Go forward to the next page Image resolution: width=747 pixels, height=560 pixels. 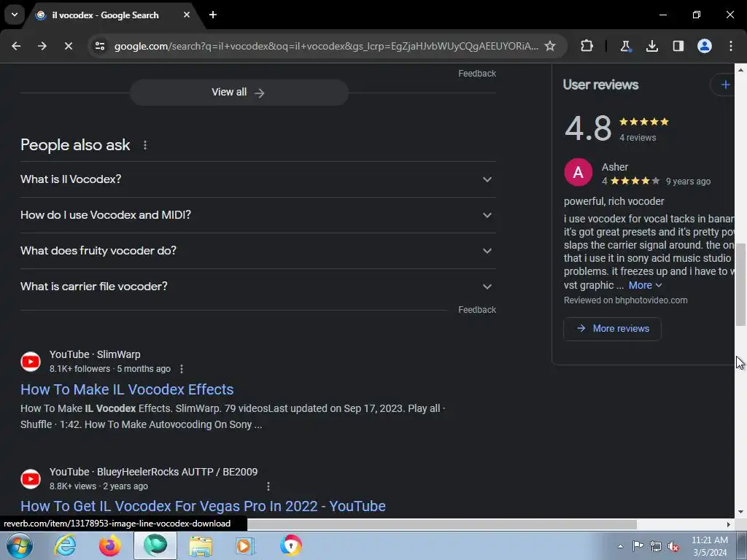click(x=42, y=46)
